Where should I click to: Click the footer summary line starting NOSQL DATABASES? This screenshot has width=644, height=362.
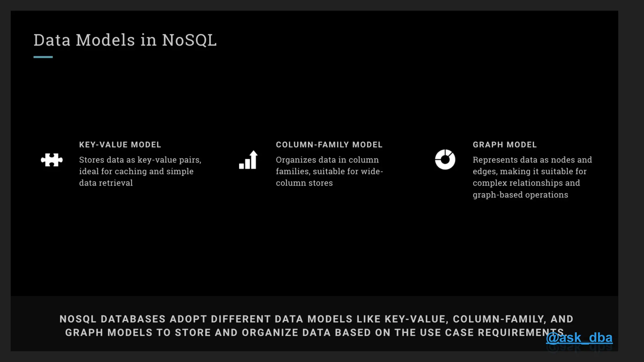(x=316, y=319)
